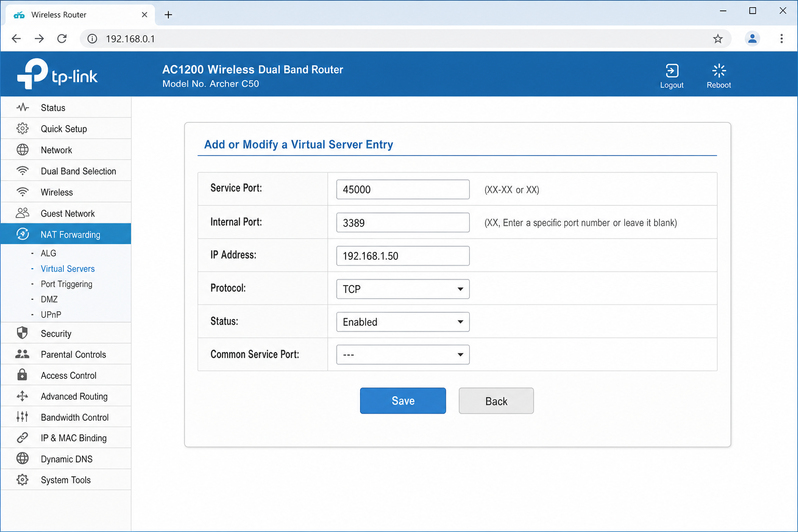
Task: Open Advanced Routing menu label
Action: pyautogui.click(x=74, y=396)
